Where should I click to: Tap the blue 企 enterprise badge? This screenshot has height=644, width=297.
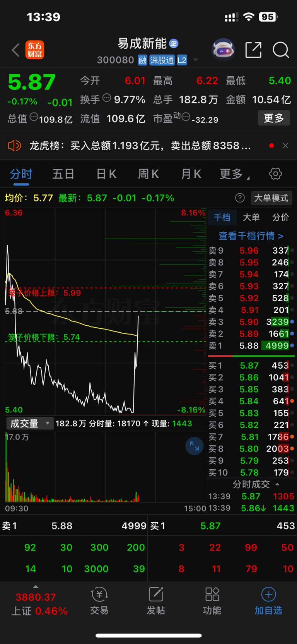pyautogui.click(x=174, y=43)
